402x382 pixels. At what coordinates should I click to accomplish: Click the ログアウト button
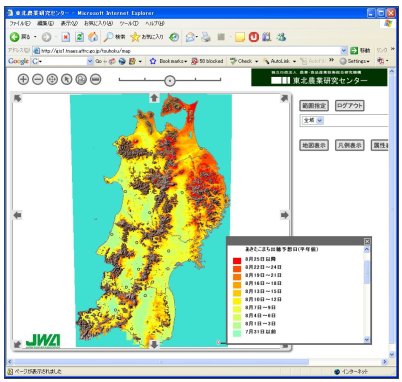349,106
